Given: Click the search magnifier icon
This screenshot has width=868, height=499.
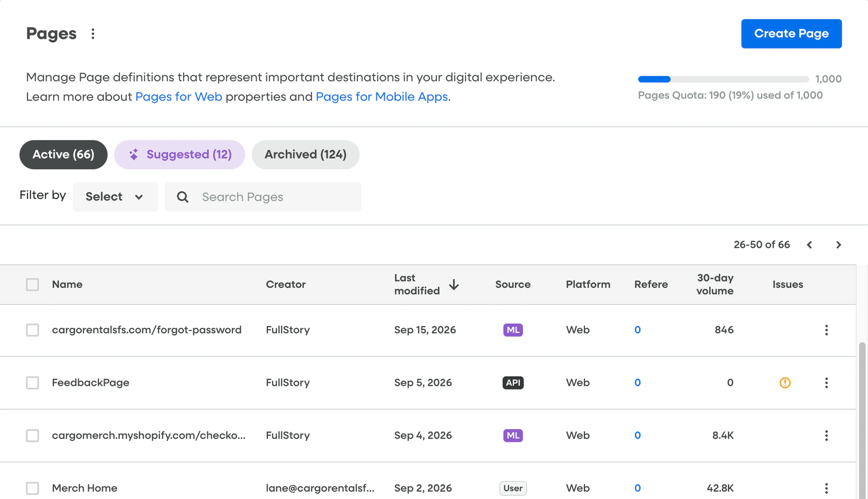Looking at the screenshot, I should pyautogui.click(x=183, y=197).
